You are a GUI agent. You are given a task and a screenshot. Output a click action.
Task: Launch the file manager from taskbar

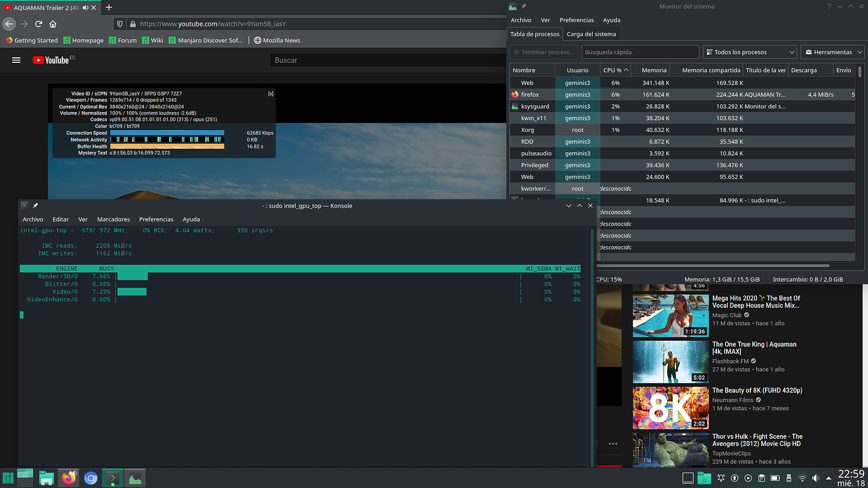click(x=46, y=479)
